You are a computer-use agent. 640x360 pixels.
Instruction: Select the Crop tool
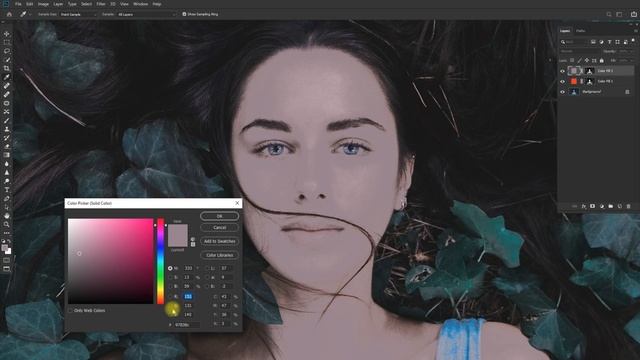click(7, 69)
